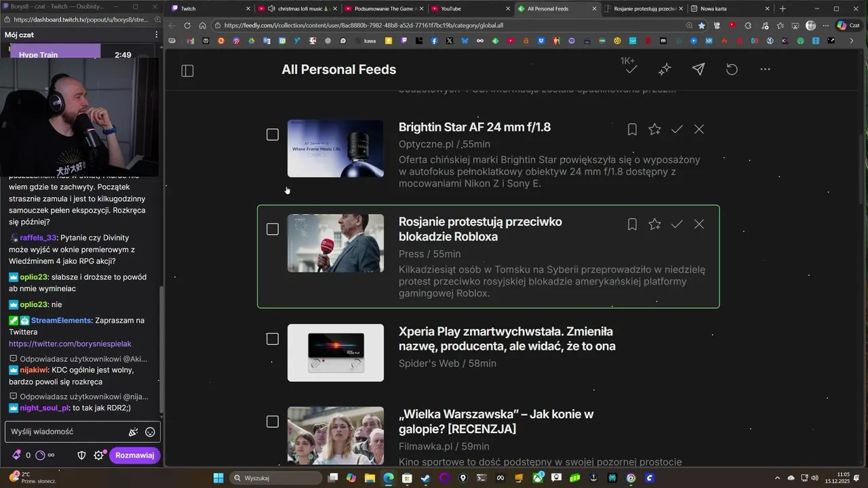Send message with Rozmawiaj button
868x488 pixels.
(134, 455)
